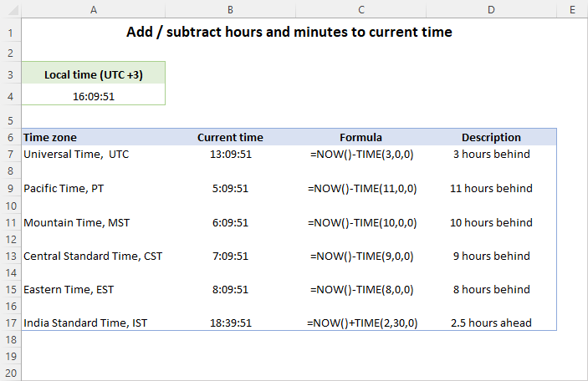
Task: Select row 4 header
Action: click(10, 96)
